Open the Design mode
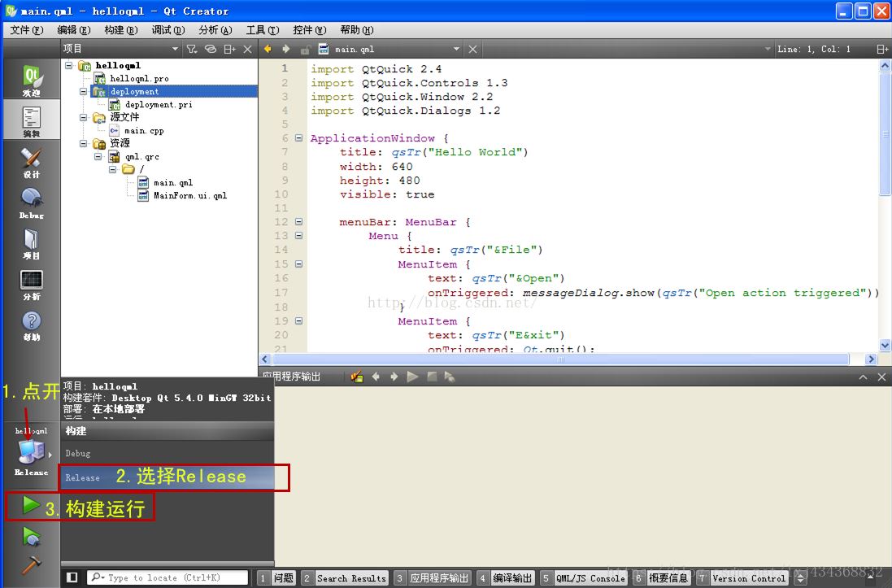This screenshot has height=588, width=892. point(31,162)
